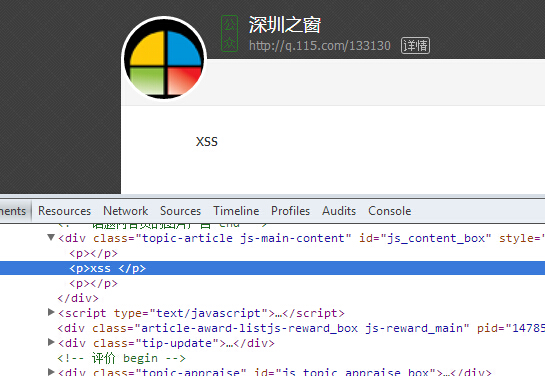Open the Network tab
The height and width of the screenshot is (376, 545).
click(125, 211)
